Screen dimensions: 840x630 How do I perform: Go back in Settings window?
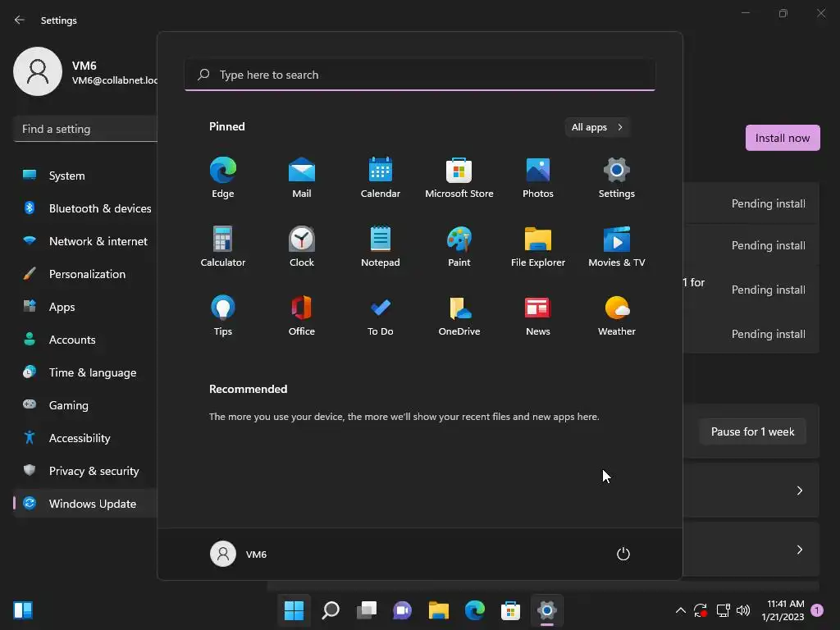click(x=20, y=20)
